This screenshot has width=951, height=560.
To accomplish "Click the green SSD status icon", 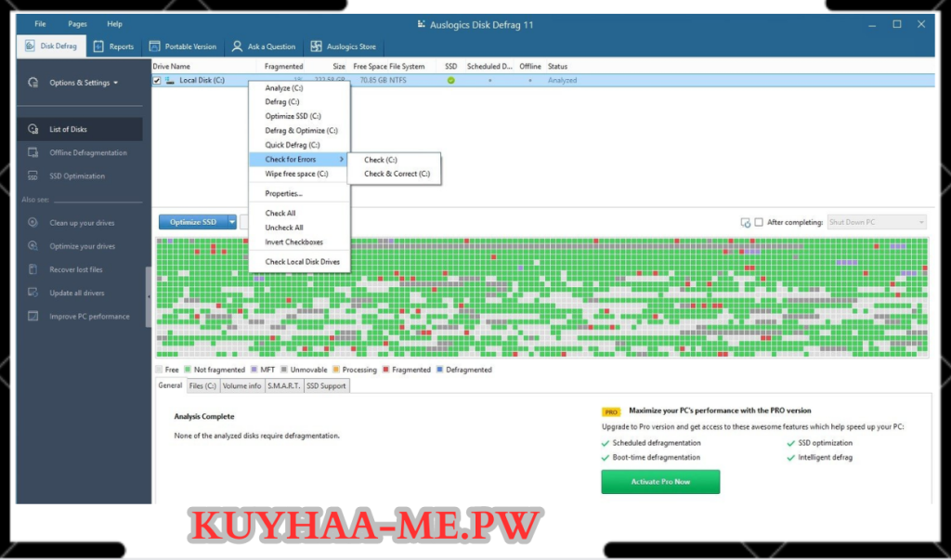I will (450, 80).
